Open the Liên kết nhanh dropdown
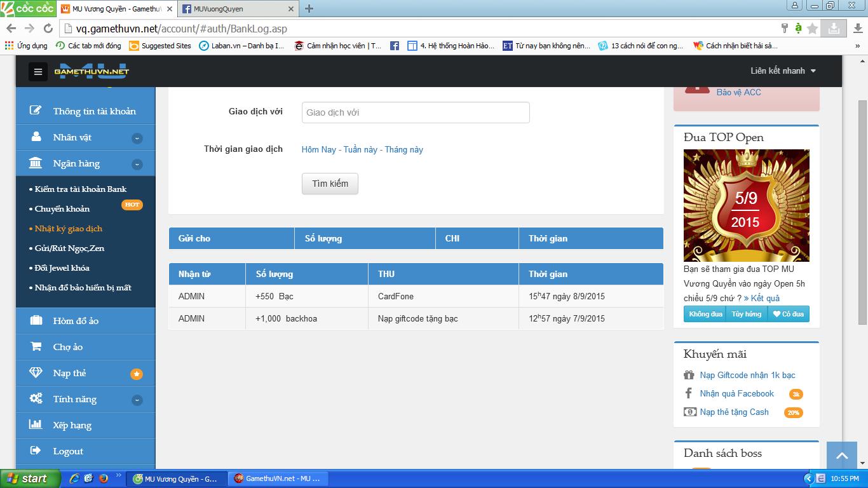Viewport: 868px width, 488px height. (x=783, y=71)
